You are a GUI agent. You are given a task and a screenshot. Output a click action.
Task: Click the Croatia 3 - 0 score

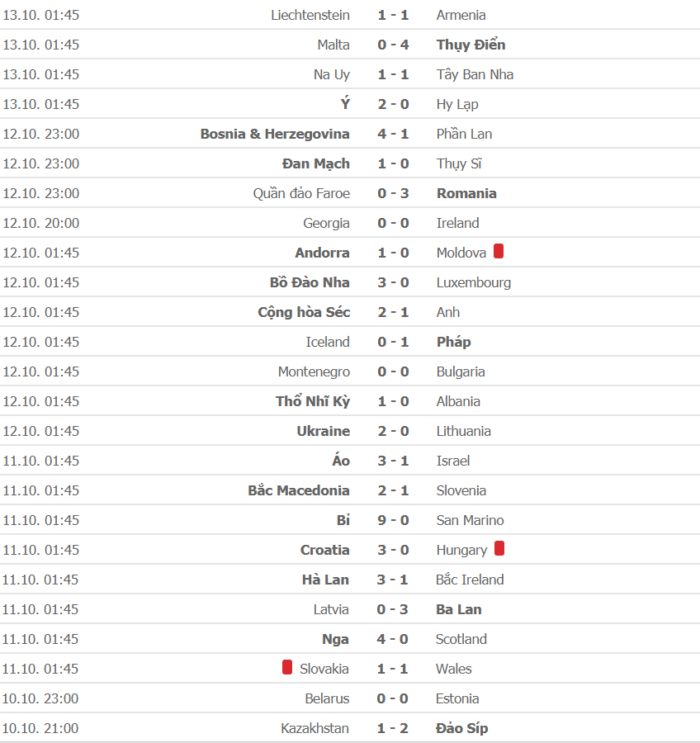click(393, 550)
